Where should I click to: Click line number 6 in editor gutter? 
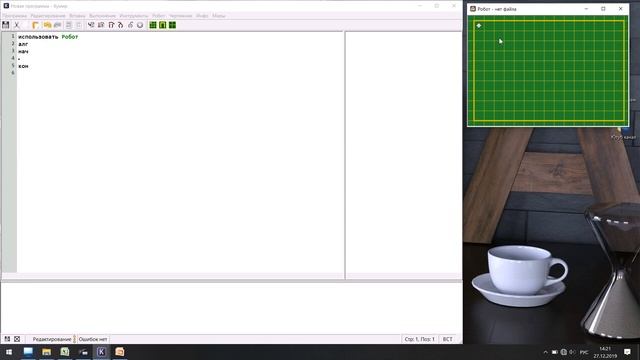[x=13, y=73]
